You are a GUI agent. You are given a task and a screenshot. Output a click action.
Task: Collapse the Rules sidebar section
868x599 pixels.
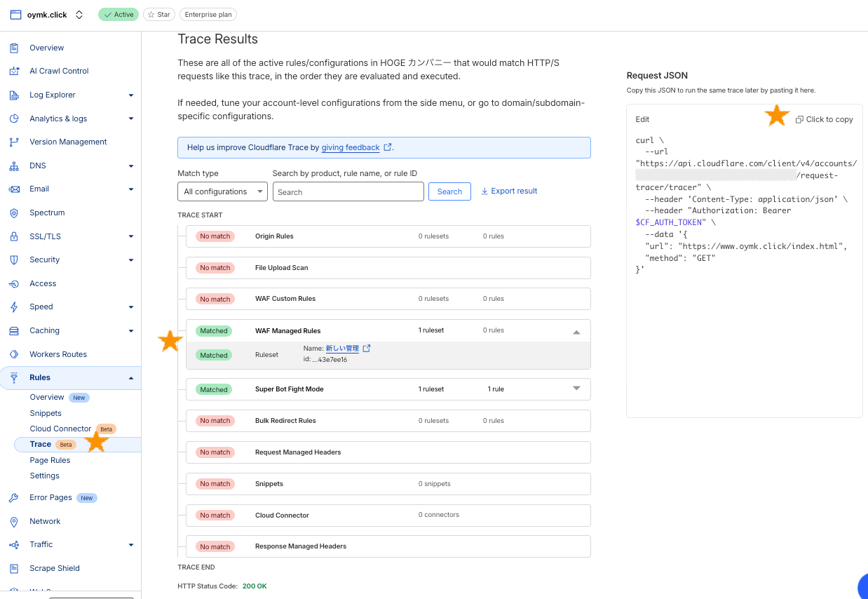pyautogui.click(x=131, y=378)
